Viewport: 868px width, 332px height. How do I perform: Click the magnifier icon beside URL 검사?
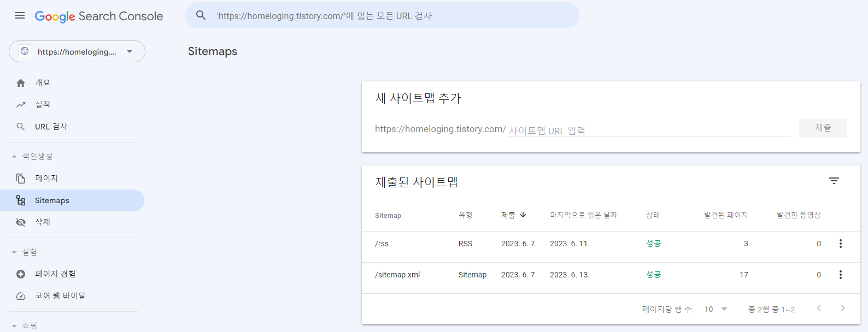click(21, 127)
